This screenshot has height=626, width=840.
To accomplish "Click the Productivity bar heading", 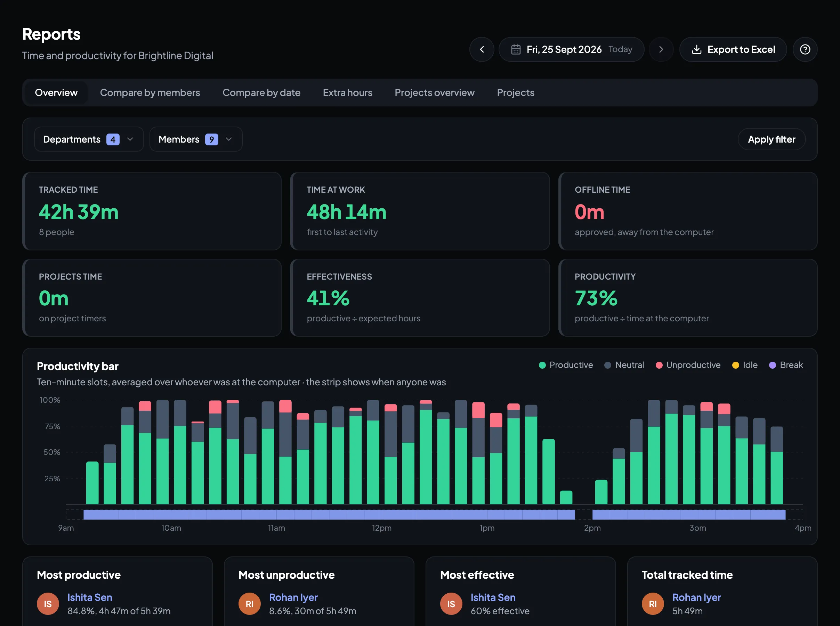I will coord(78,366).
